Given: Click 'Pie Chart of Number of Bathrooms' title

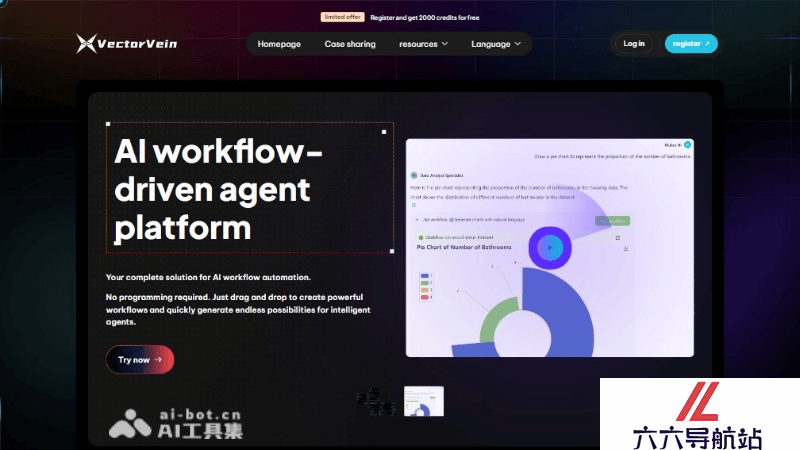Looking at the screenshot, I should 464,247.
